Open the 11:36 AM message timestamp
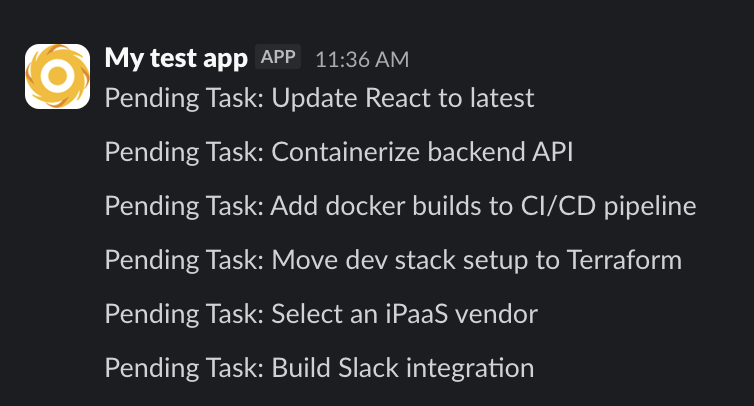754x406 pixels. 361,59
